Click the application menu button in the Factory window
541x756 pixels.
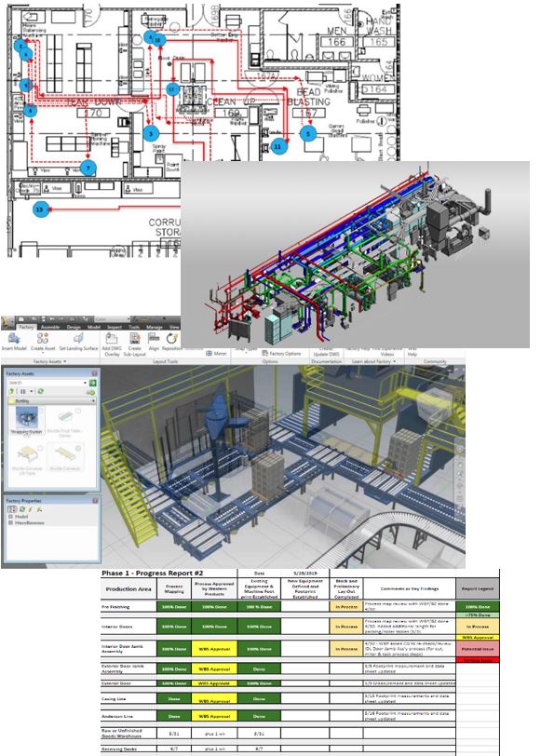[7, 322]
